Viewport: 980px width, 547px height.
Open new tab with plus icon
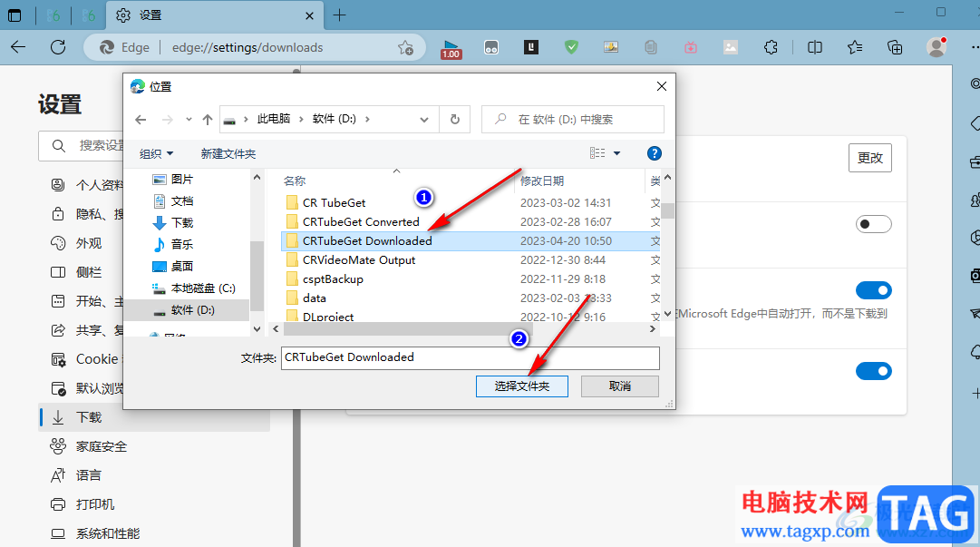[x=339, y=15]
